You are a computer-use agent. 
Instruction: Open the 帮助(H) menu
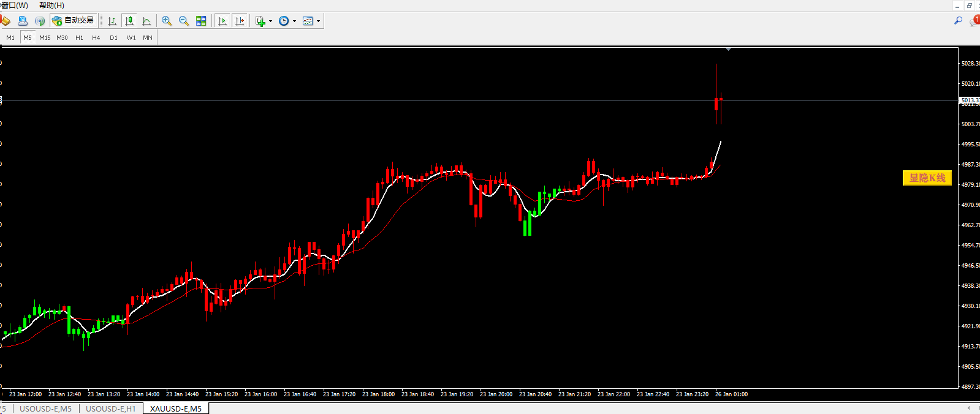pos(51,5)
